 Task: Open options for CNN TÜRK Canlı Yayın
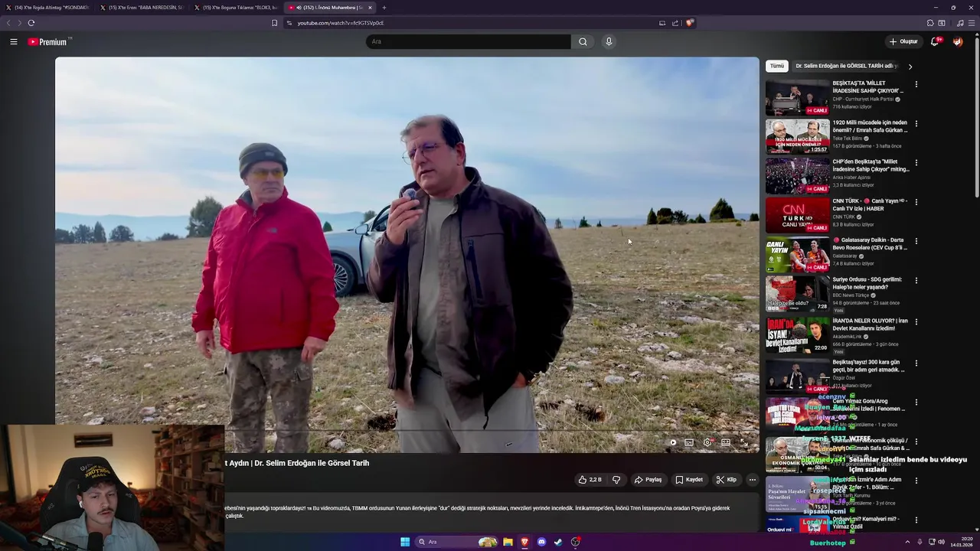(x=916, y=202)
